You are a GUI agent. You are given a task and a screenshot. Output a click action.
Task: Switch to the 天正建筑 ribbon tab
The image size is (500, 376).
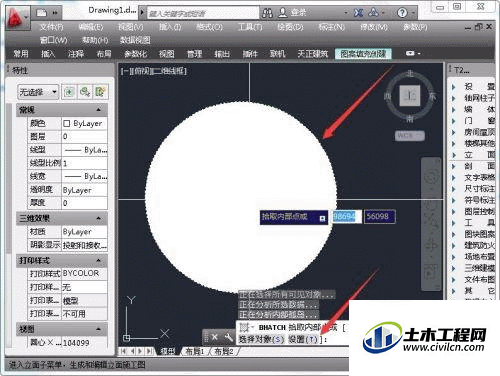point(312,54)
